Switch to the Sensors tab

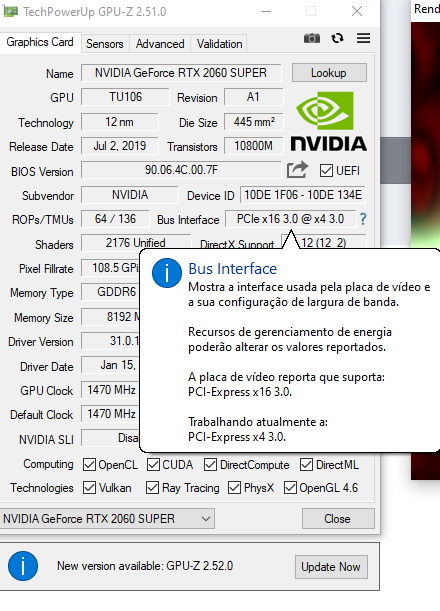click(104, 44)
